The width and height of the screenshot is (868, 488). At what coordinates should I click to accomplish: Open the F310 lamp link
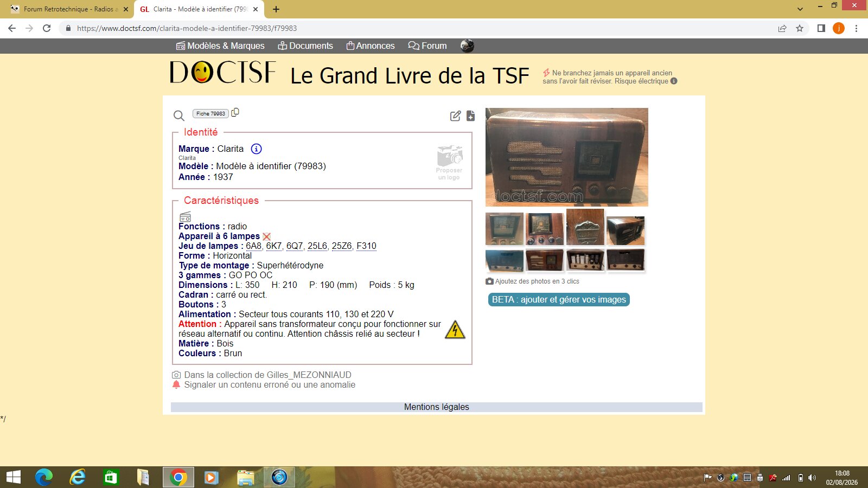tap(366, 246)
